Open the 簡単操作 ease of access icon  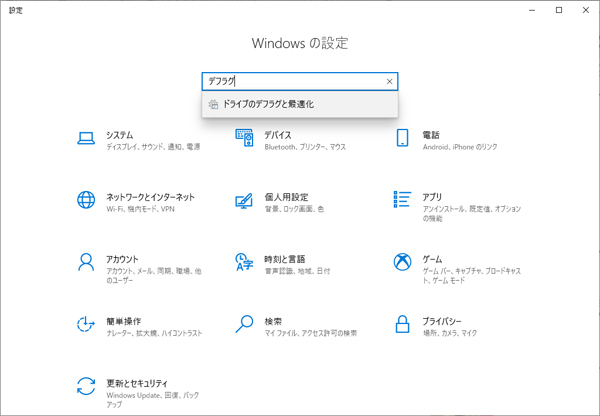click(86, 324)
